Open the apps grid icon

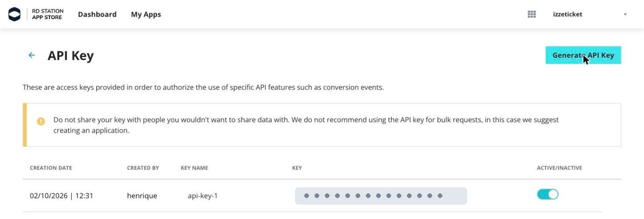click(532, 14)
